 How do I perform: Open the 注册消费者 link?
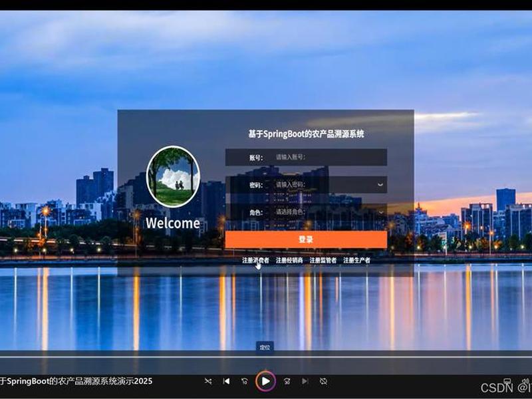[255, 260]
